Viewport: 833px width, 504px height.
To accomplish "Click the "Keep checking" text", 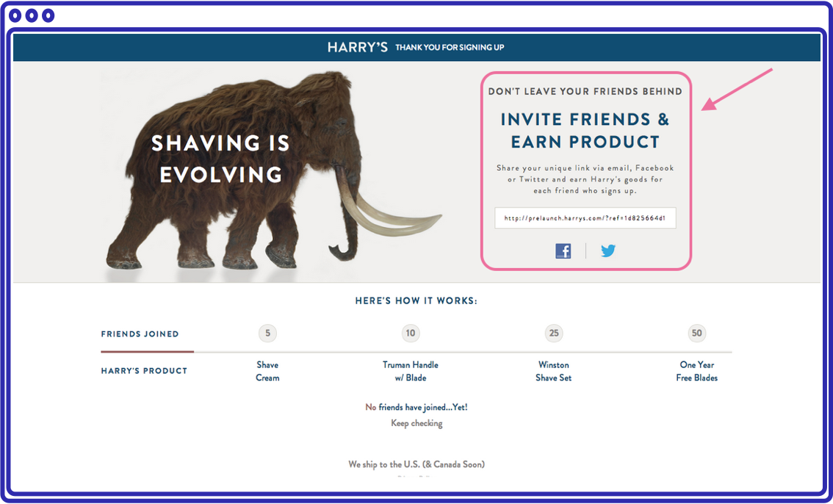I will 416,423.
